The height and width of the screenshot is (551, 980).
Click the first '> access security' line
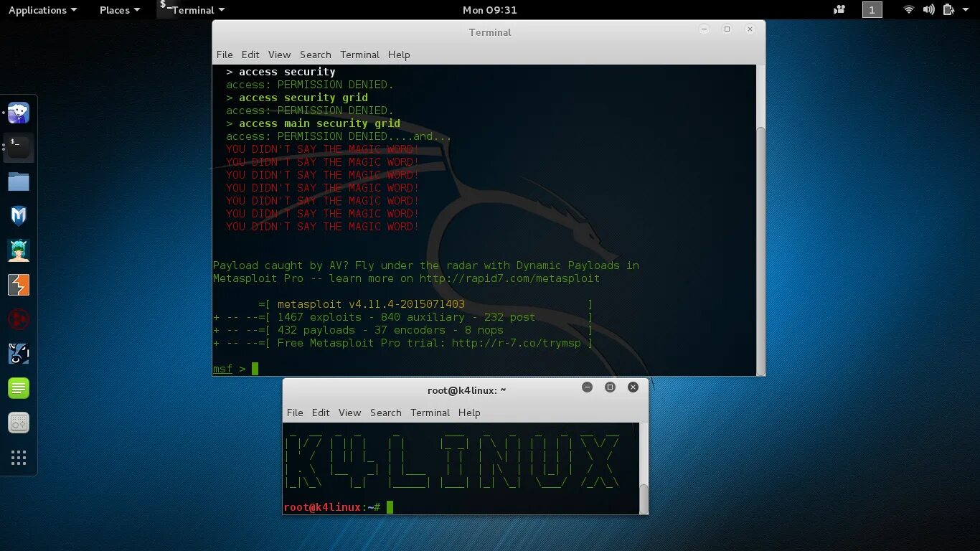pyautogui.click(x=281, y=72)
